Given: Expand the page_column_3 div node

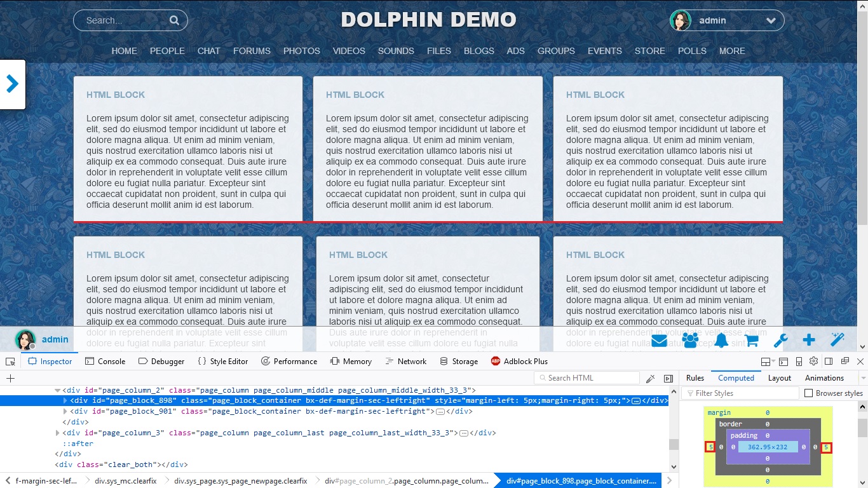Looking at the screenshot, I should 58,433.
